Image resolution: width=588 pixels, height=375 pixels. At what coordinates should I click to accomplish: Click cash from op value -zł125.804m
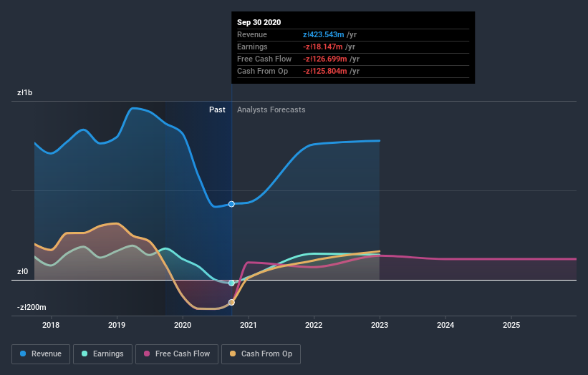click(x=324, y=71)
